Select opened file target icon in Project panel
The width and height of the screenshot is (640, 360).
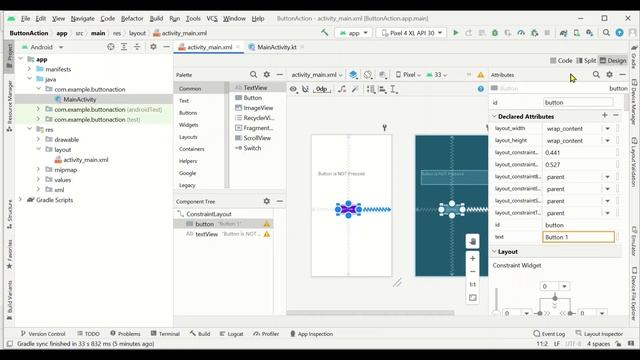coord(111,47)
